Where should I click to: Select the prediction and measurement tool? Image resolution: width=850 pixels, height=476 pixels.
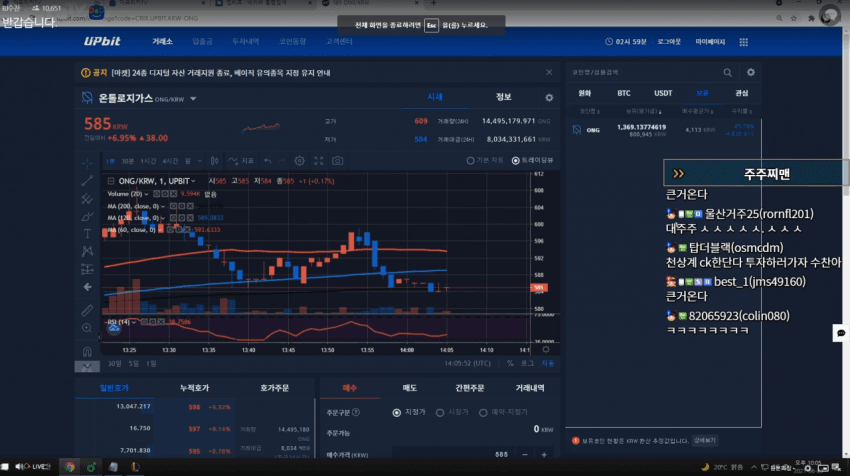pyautogui.click(x=87, y=269)
